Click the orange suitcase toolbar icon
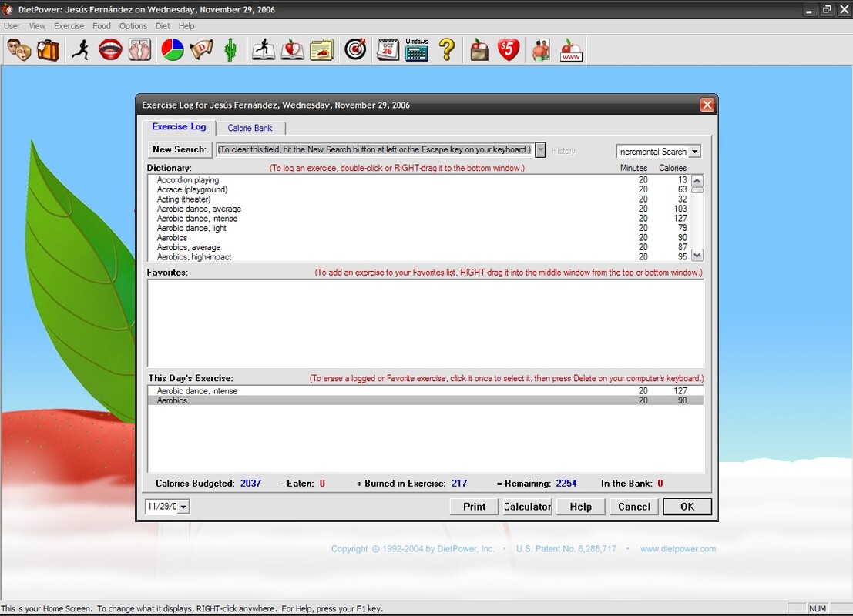853x616 pixels. [x=49, y=50]
